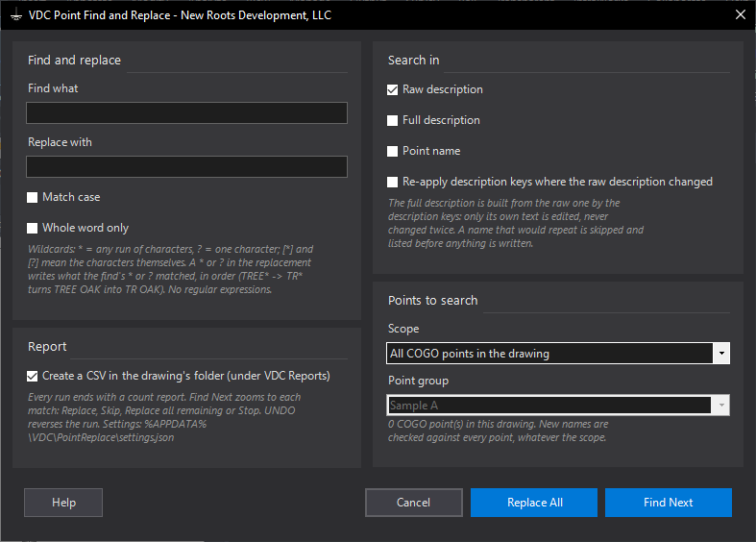
Task: Click the full description explanation text
Action: 516,223
